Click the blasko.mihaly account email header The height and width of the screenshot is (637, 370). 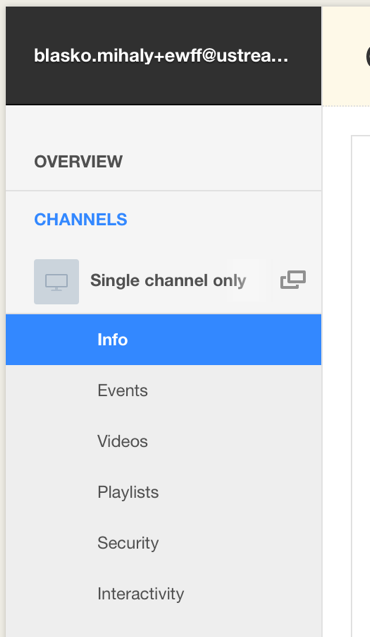point(161,56)
